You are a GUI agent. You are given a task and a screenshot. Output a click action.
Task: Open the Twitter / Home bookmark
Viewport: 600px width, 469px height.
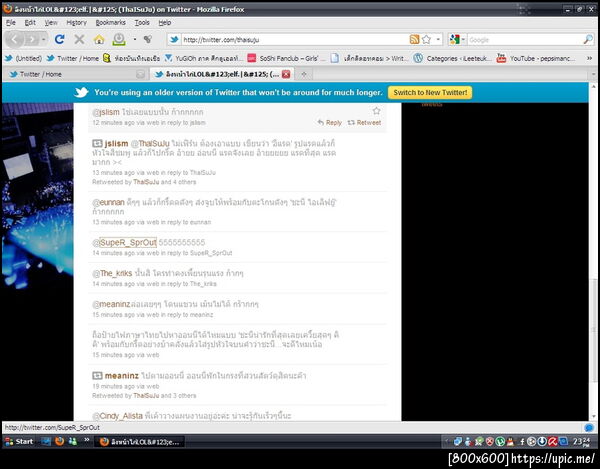(72, 58)
